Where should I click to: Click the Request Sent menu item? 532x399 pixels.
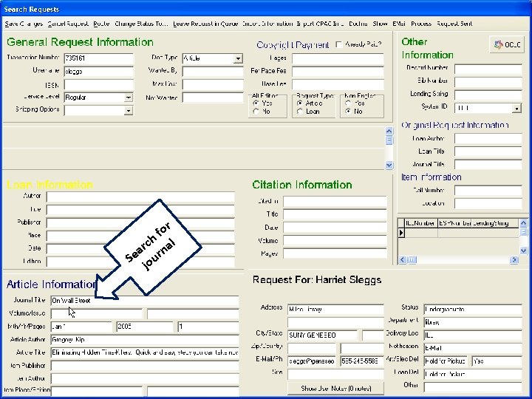[x=454, y=24]
